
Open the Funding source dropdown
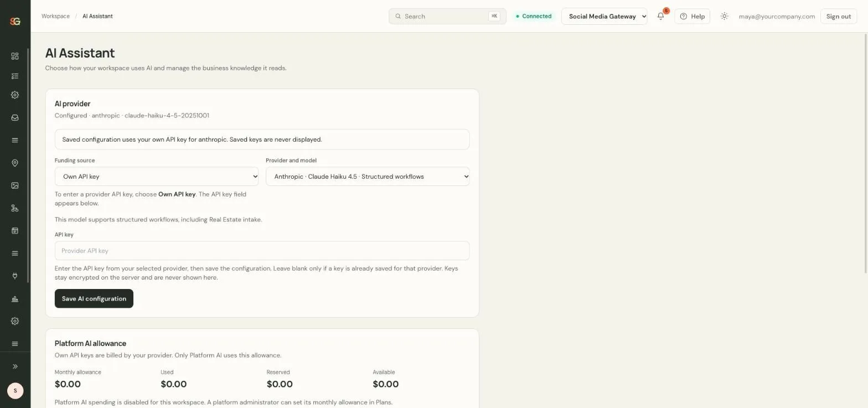tap(157, 177)
